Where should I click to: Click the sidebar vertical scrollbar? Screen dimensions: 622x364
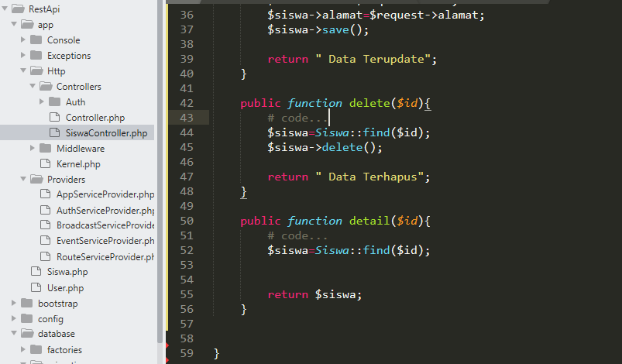(160, 155)
